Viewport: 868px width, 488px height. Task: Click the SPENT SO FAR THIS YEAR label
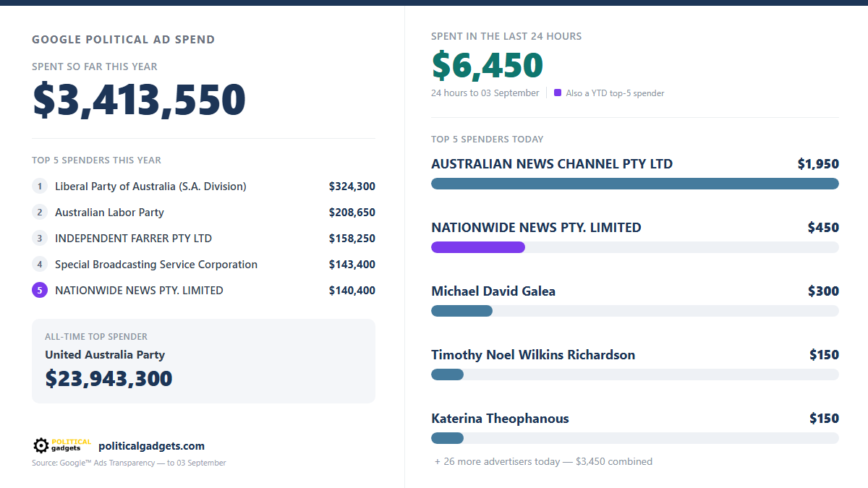tap(95, 67)
